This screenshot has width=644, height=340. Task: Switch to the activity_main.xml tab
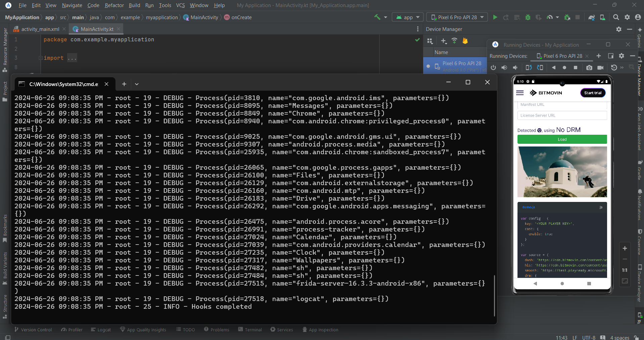40,29
